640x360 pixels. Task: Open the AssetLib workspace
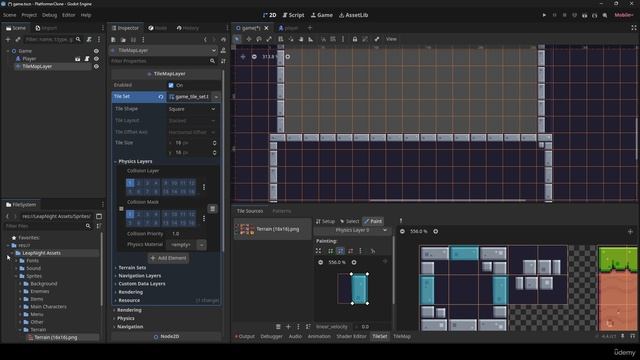pos(353,15)
